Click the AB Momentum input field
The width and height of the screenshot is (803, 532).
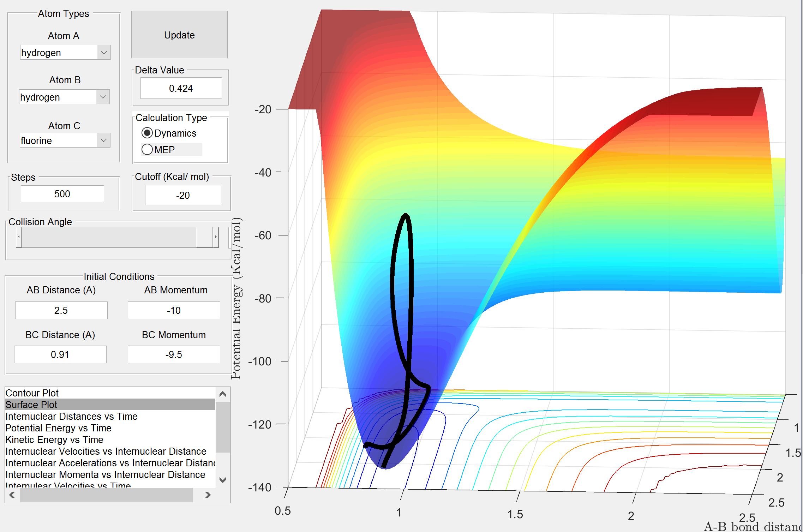pos(174,310)
